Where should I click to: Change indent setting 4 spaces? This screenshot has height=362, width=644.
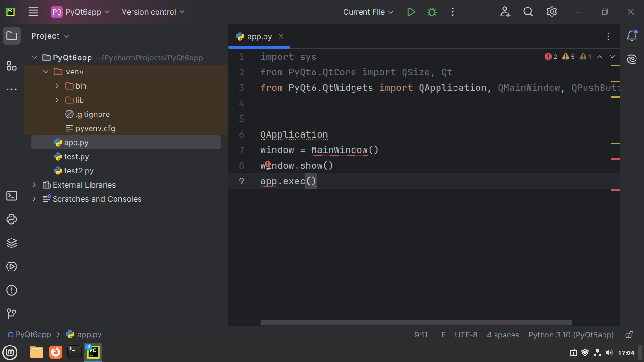[503, 335]
